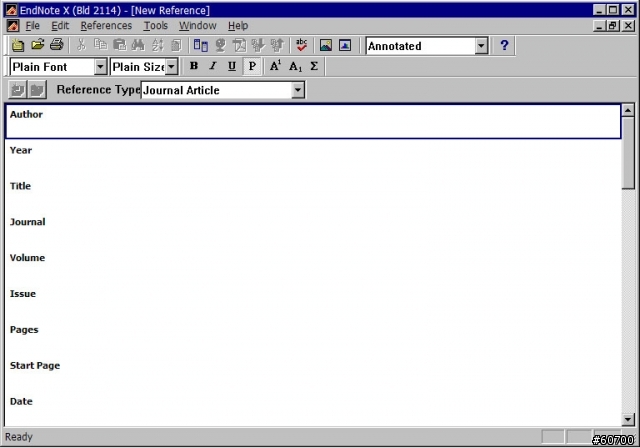Open the Help menu

click(x=238, y=26)
